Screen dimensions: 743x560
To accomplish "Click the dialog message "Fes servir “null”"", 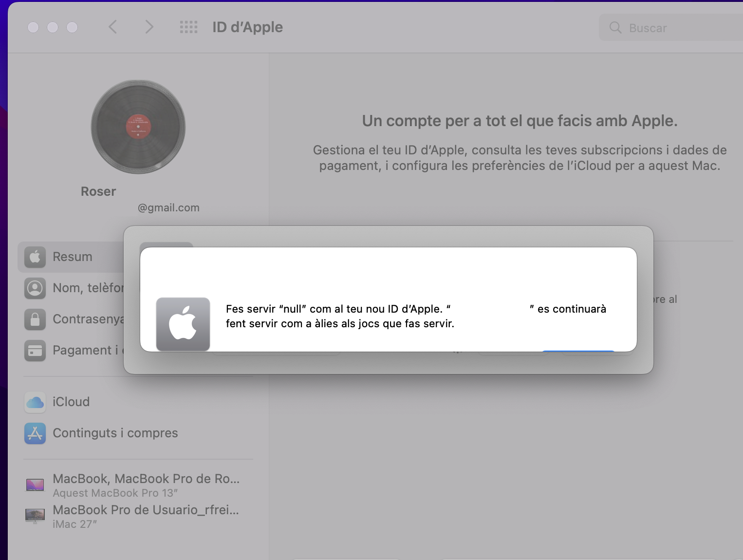I will coord(416,316).
